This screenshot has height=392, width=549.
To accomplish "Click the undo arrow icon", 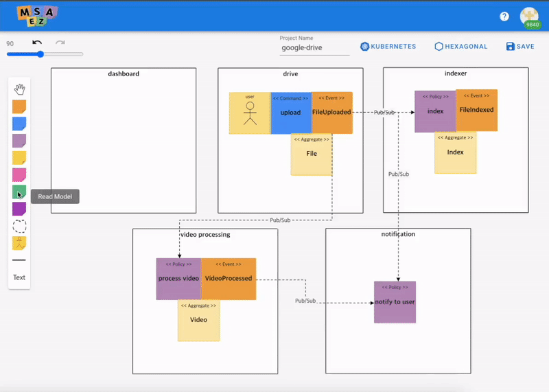I will coord(37,43).
